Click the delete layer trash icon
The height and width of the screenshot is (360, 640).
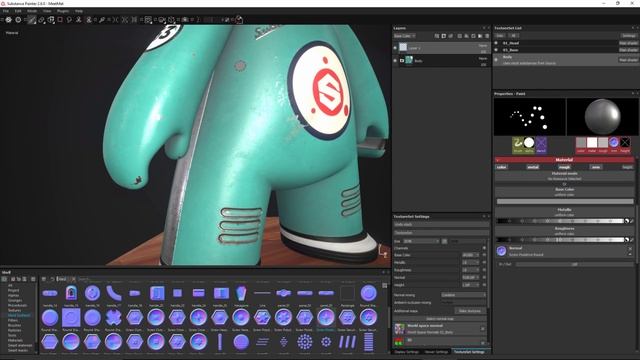pyautogui.click(x=487, y=36)
